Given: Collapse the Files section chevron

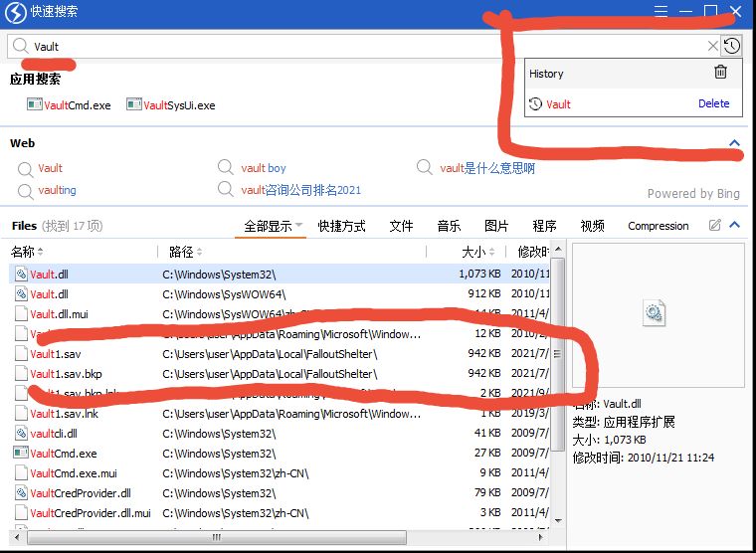Looking at the screenshot, I should point(734,224).
